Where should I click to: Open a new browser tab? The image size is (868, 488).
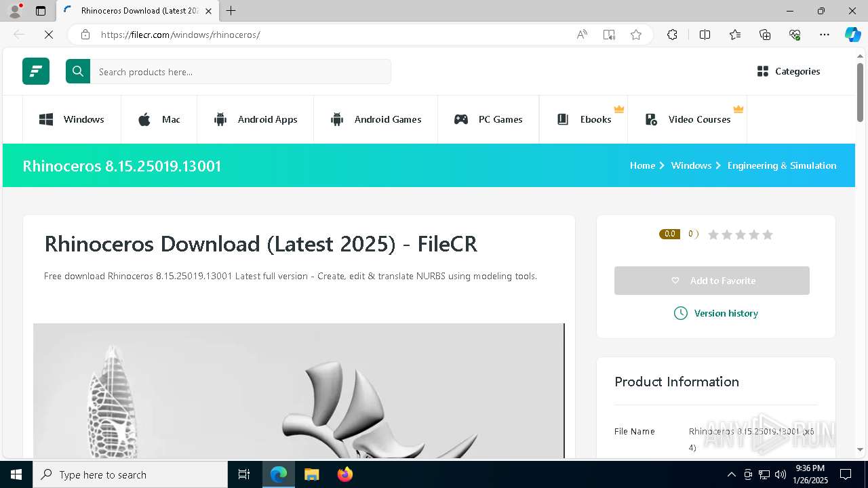click(231, 11)
